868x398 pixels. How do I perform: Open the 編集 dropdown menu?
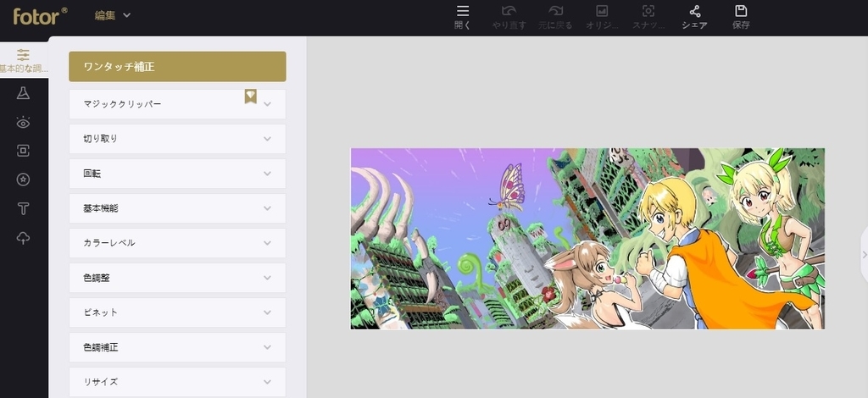[x=113, y=15]
